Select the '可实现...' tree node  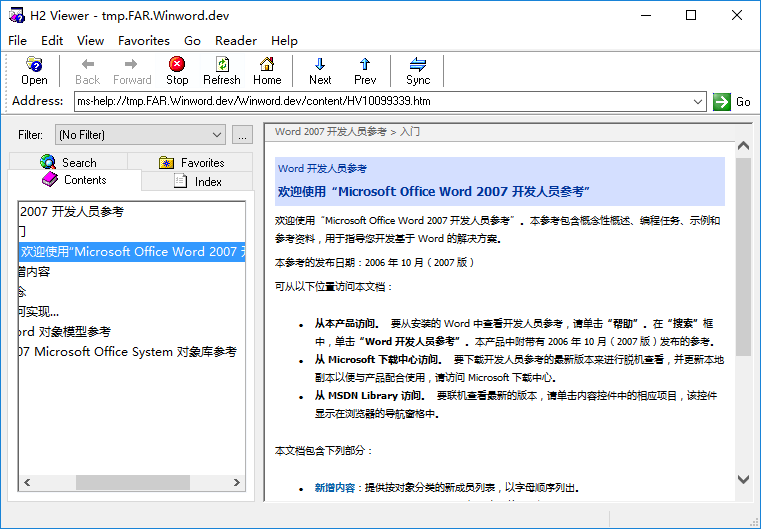point(39,312)
